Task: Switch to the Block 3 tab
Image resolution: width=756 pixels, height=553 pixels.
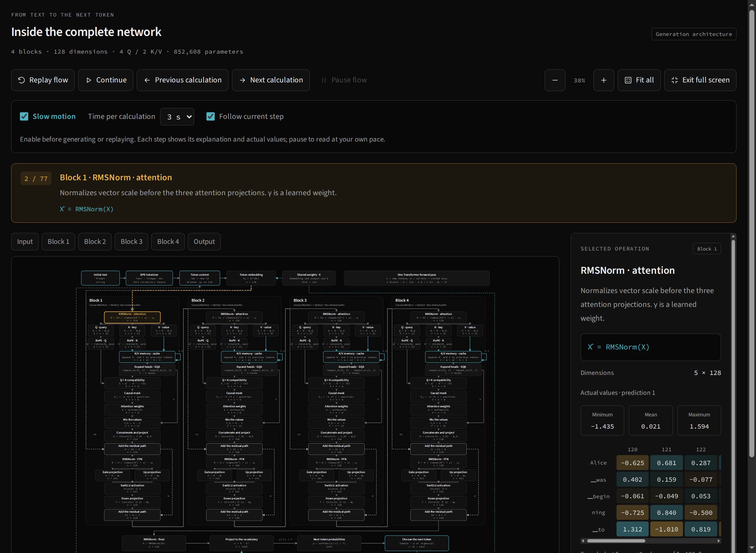Action: 131,241
